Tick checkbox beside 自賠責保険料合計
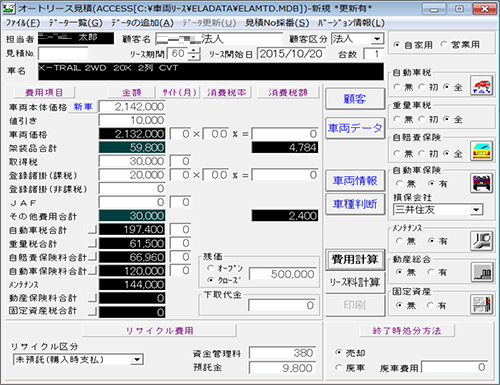Viewport: 500px width, 385px height. point(92,257)
